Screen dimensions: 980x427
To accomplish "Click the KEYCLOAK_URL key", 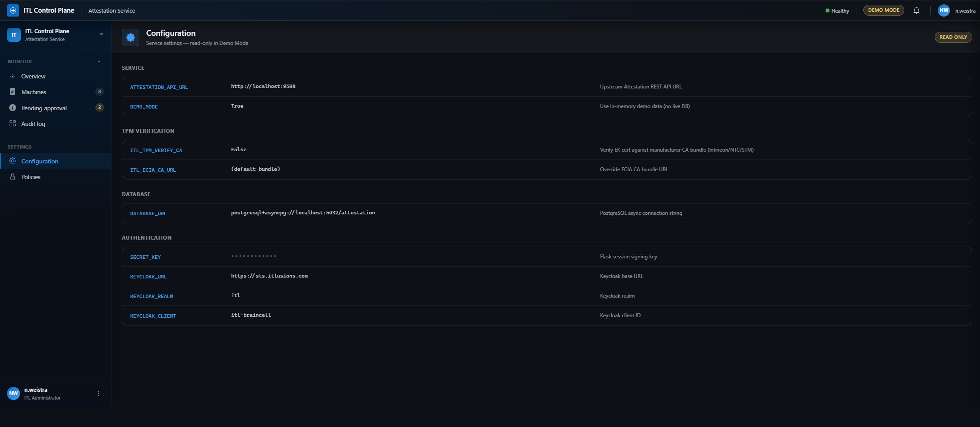I will click(148, 277).
